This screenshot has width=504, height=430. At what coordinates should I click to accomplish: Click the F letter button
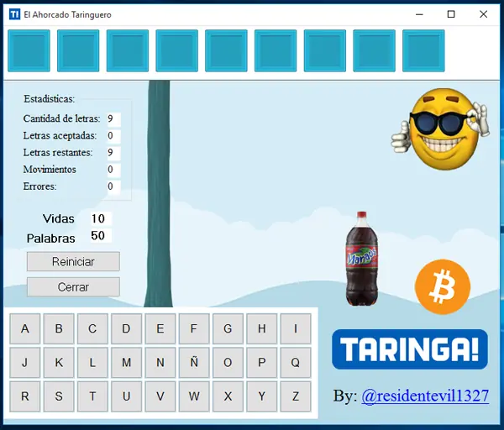(x=194, y=328)
